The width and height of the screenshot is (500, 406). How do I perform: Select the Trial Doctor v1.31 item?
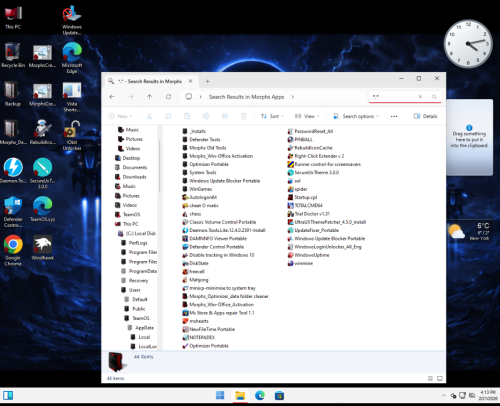click(x=309, y=214)
